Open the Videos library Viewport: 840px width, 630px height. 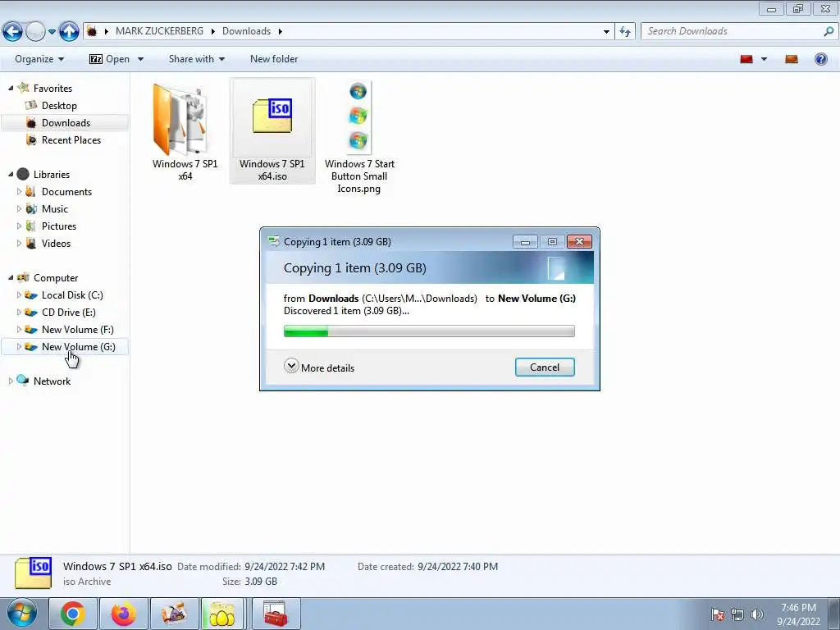tap(56, 243)
